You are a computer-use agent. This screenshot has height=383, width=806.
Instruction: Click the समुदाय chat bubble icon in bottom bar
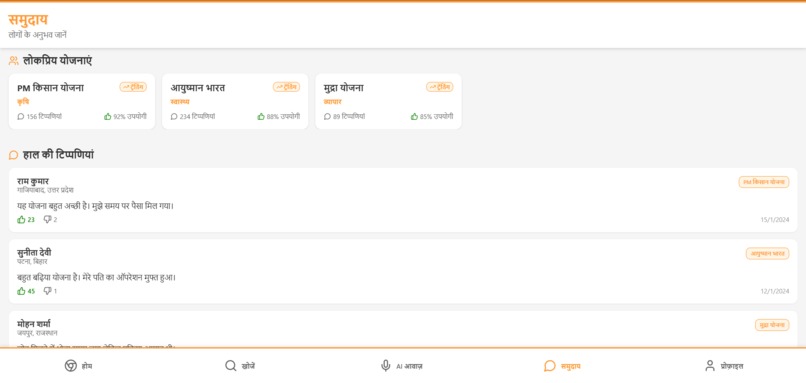[x=549, y=366]
